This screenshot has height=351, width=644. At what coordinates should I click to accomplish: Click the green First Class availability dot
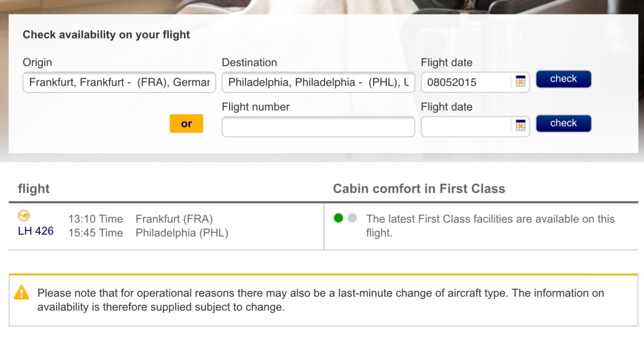(x=338, y=218)
